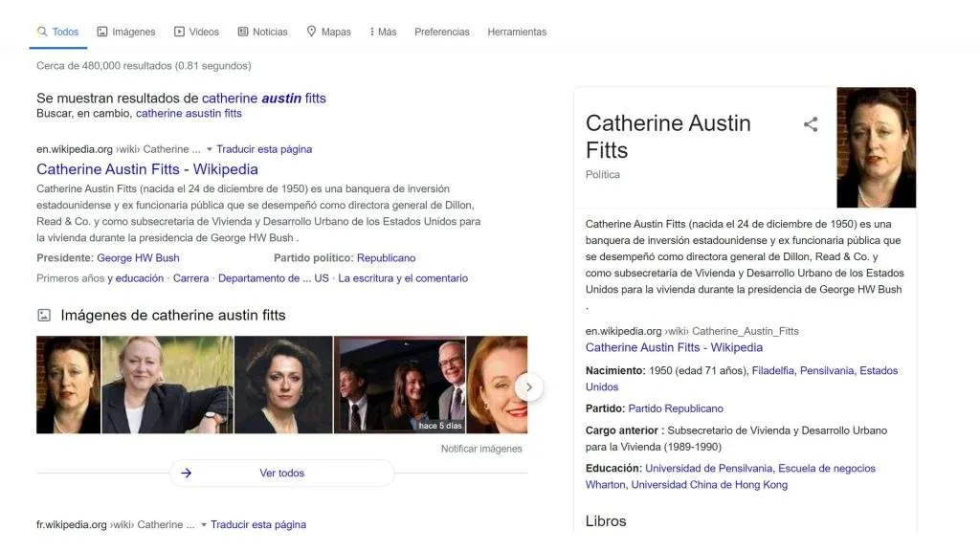Click corrected query catherine austin fitts link
The height and width of the screenshot is (551, 980).
[x=264, y=99]
